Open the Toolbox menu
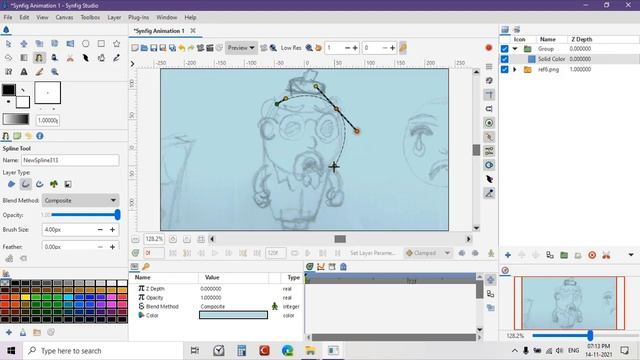This screenshot has height=360, width=640. pos(90,18)
